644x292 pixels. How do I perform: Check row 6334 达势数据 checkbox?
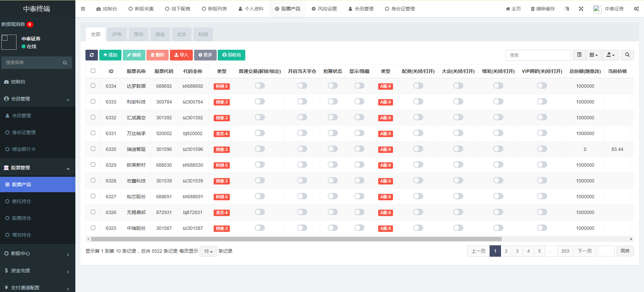pos(93,86)
